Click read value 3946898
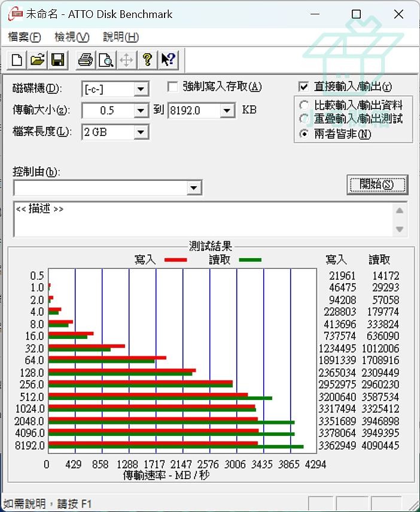The image size is (420, 512). point(380,421)
